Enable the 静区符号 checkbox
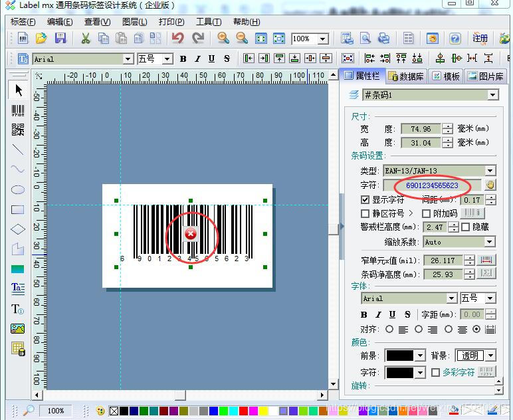The width and height of the screenshot is (513, 420). (x=365, y=213)
